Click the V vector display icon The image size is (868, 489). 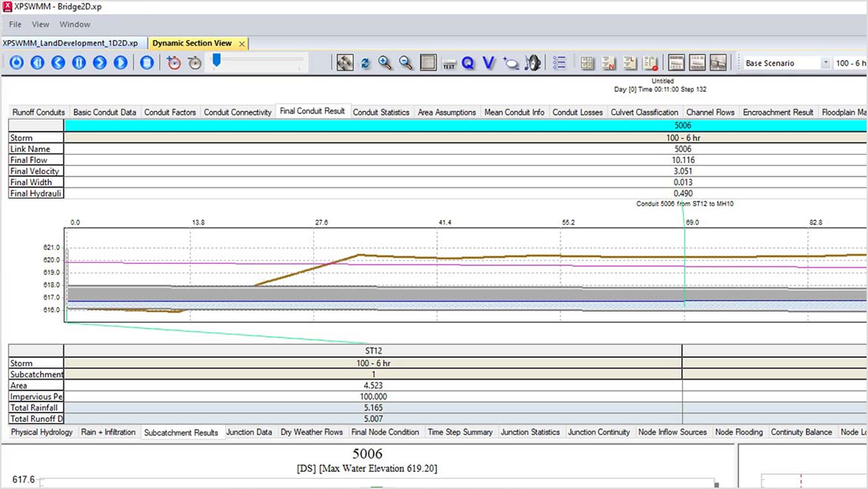tap(489, 63)
